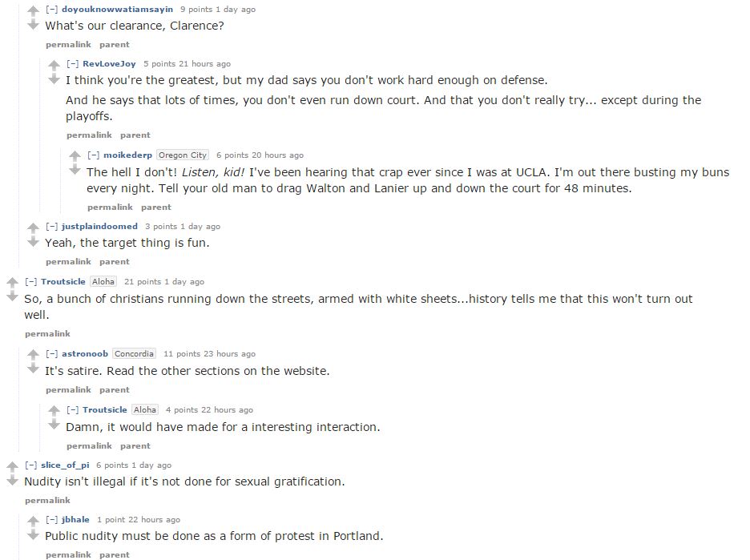Downvote jbhale's public nudity reply
This screenshot has width=750, height=560.
[x=33, y=534]
